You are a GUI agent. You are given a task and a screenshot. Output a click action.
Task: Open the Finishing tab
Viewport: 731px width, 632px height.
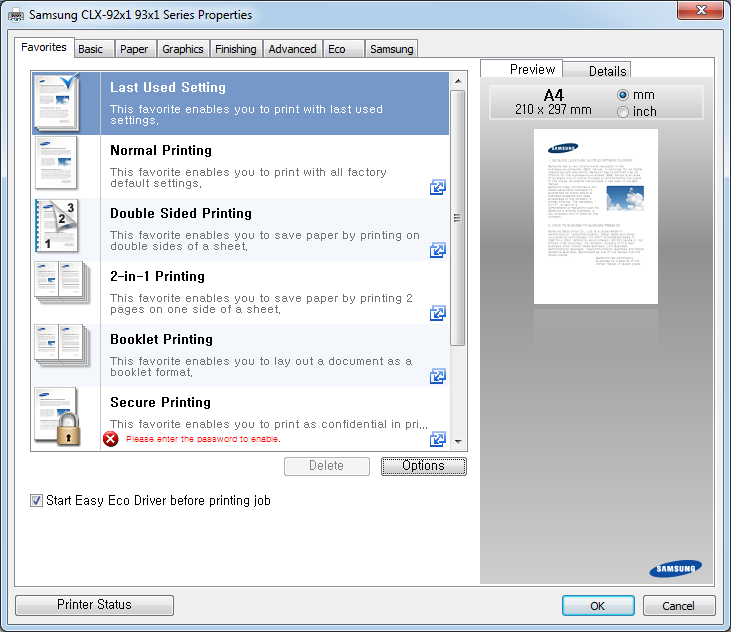tap(236, 49)
